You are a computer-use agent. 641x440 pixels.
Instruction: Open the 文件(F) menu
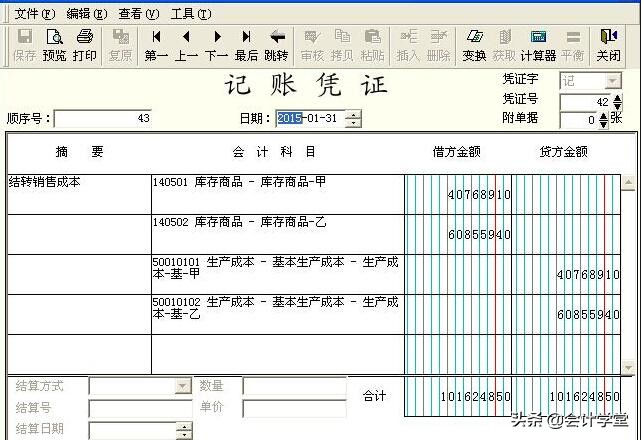click(x=34, y=14)
